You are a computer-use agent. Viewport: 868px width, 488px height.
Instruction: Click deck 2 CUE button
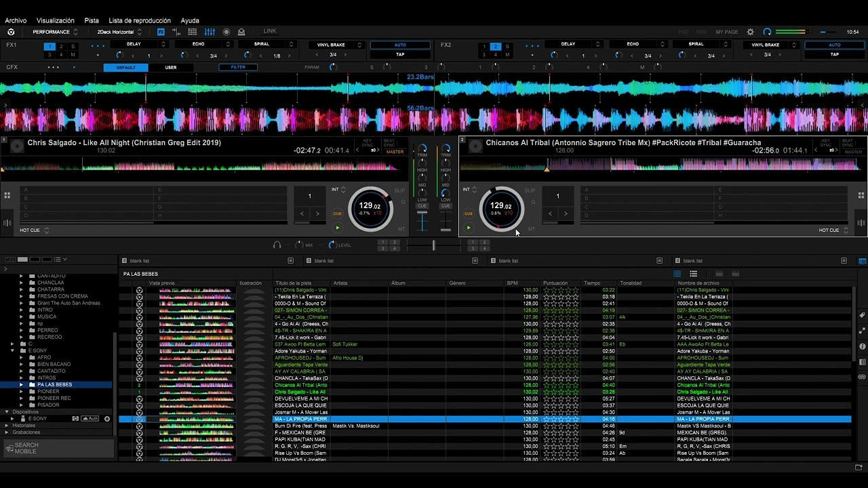tap(468, 213)
